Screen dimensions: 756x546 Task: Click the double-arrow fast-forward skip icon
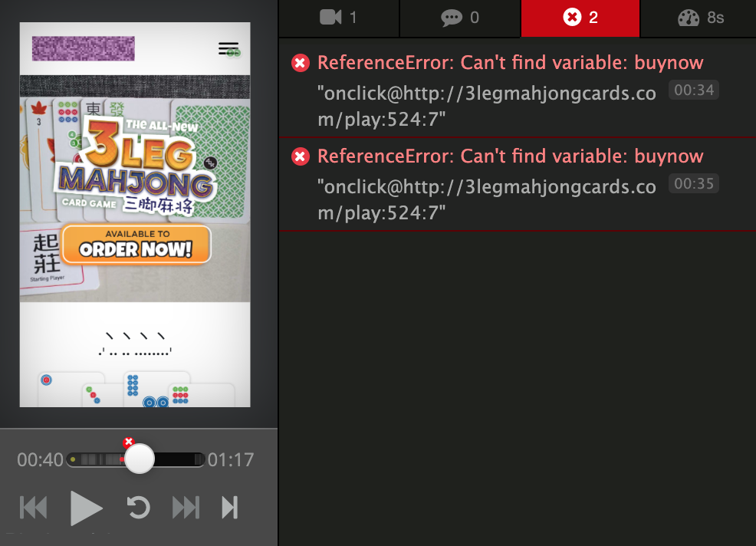point(186,508)
